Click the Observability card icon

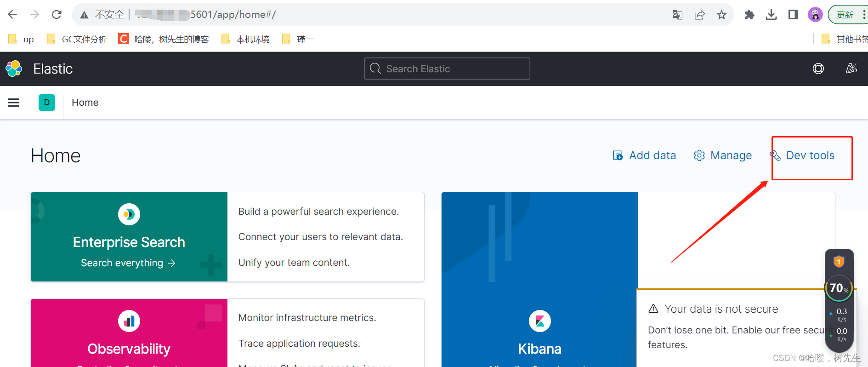pyautogui.click(x=129, y=321)
